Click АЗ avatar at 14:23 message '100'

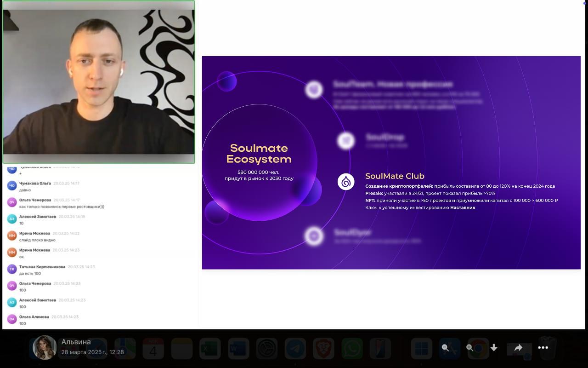(x=12, y=302)
